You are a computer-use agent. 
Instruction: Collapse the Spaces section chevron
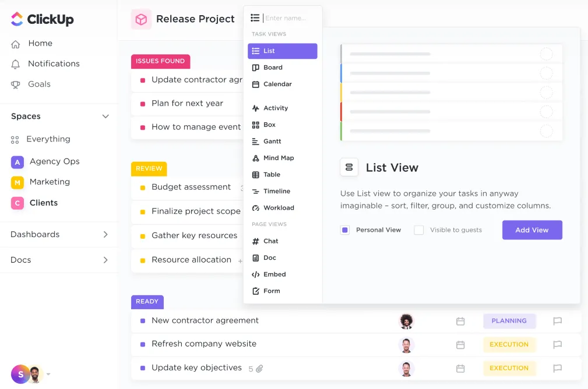[x=105, y=116]
